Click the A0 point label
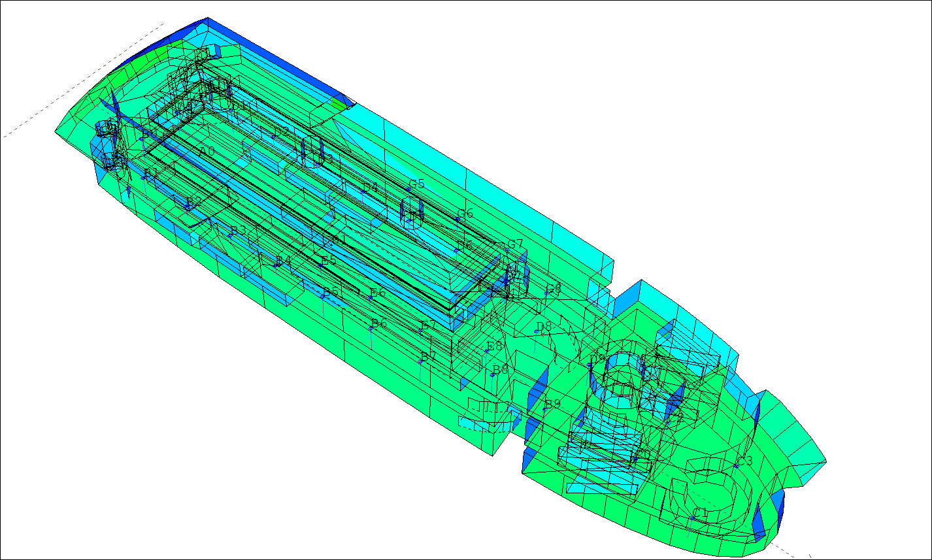932x560 pixels. point(207,152)
